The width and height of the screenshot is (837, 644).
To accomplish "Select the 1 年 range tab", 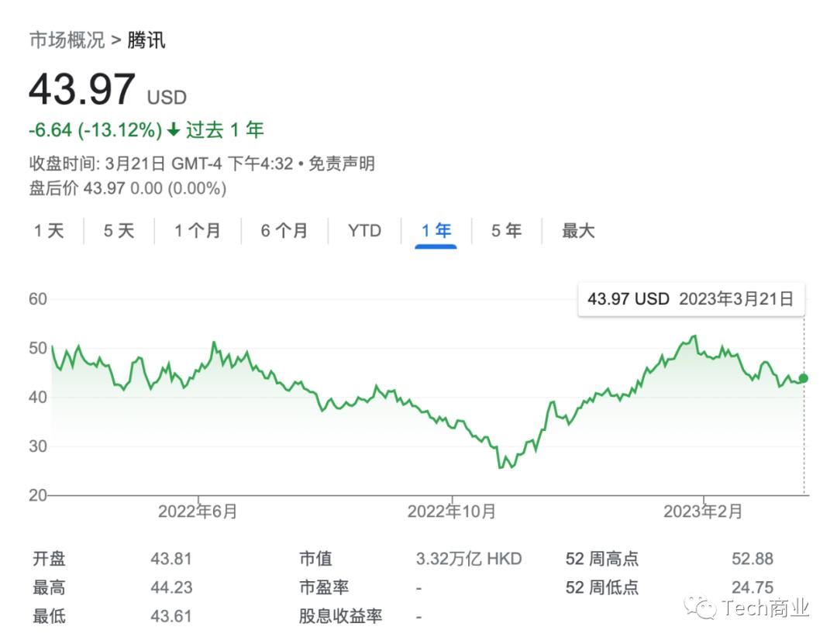I will pos(436,231).
